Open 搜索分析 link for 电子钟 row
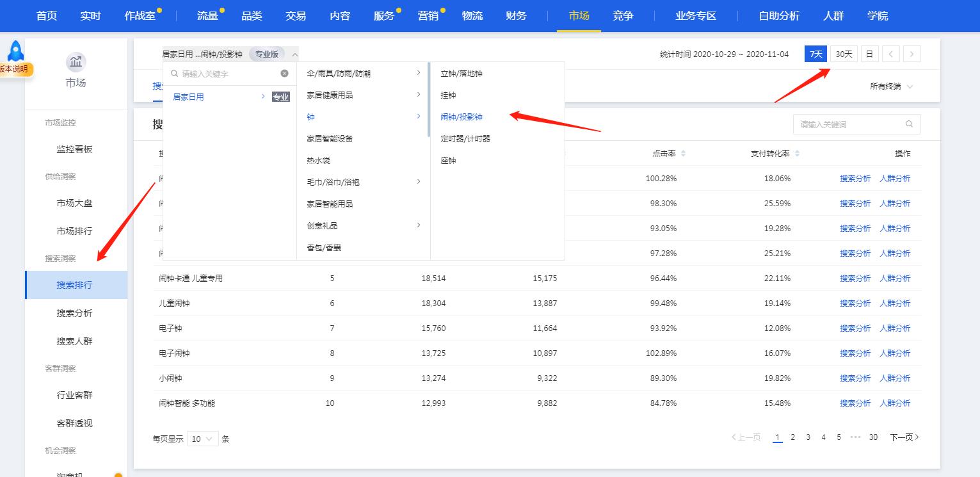 pyautogui.click(x=855, y=328)
